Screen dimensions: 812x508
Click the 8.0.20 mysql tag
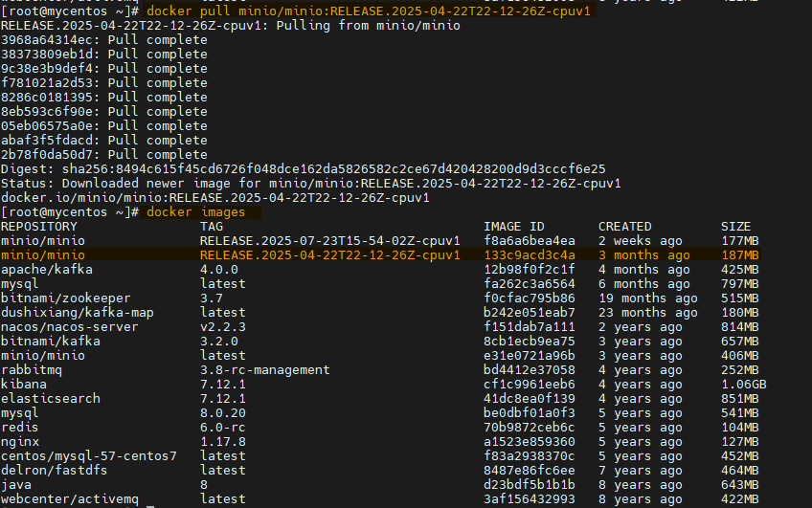(223, 413)
